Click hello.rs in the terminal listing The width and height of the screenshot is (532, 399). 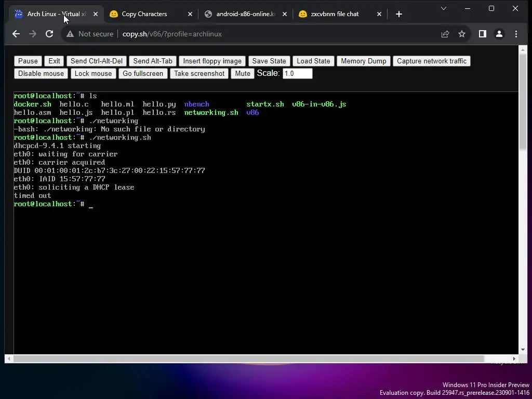pyautogui.click(x=159, y=113)
